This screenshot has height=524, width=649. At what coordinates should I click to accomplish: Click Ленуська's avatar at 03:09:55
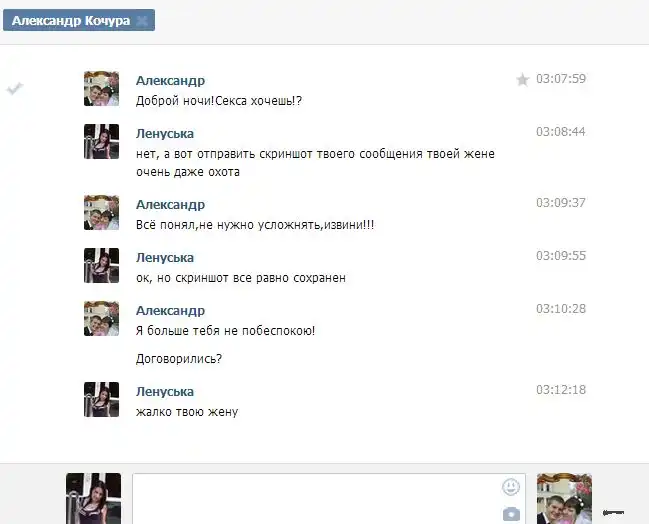(x=101, y=266)
